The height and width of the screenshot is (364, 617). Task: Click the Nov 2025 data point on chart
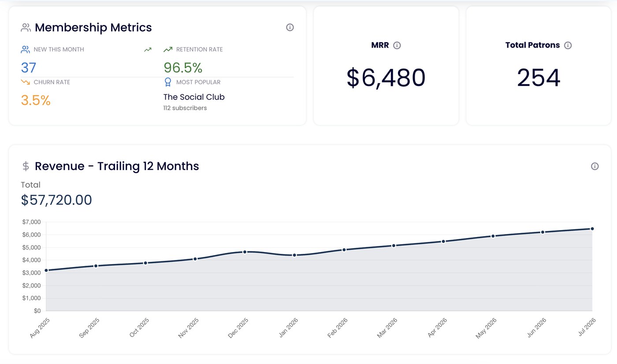click(x=195, y=259)
